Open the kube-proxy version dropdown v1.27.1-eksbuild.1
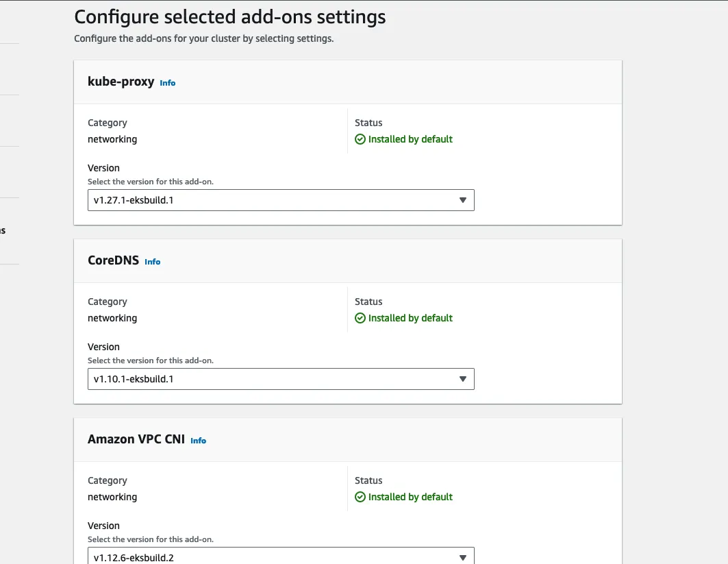This screenshot has width=728, height=564. [x=281, y=200]
